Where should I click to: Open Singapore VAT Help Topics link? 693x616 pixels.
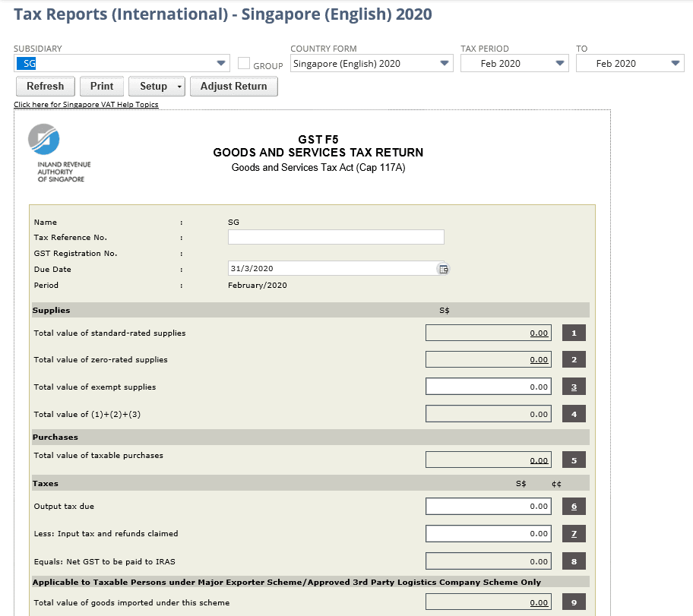86,104
